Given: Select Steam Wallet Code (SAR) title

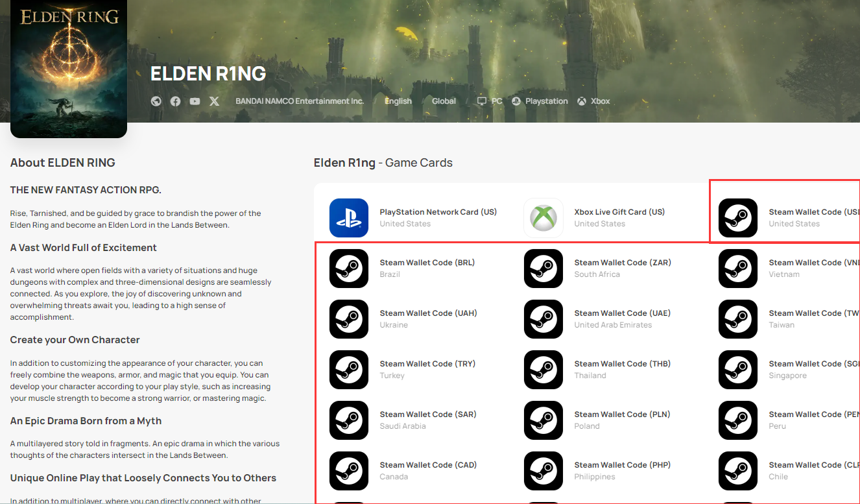Looking at the screenshot, I should coord(428,414).
